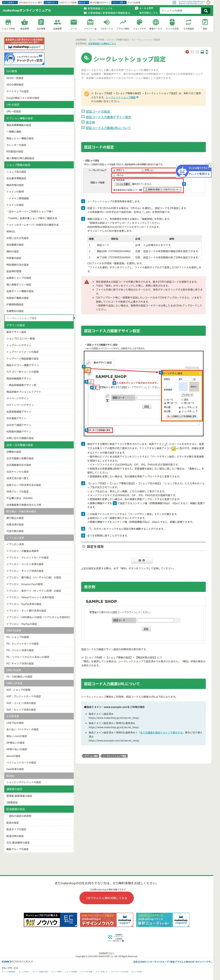Screen dimensions: 220x980
Task: Open the 最新ニュース magazine banner
Action: pos(163,920)
